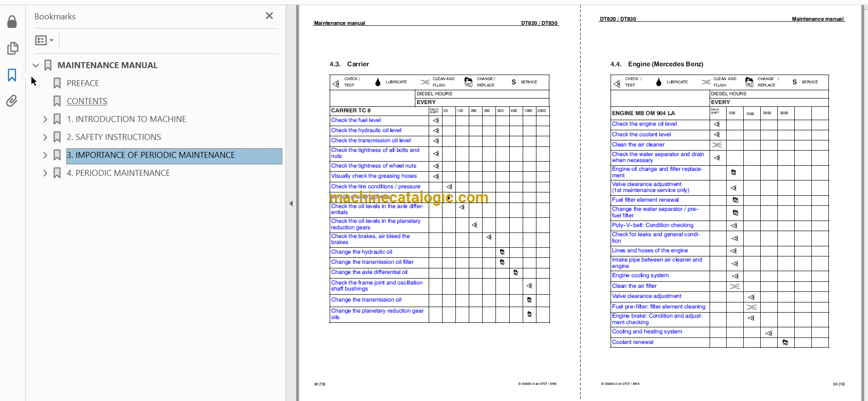Click the 'Check the fuel level' link
Viewport: 868px width, 401px height.
[x=356, y=120]
